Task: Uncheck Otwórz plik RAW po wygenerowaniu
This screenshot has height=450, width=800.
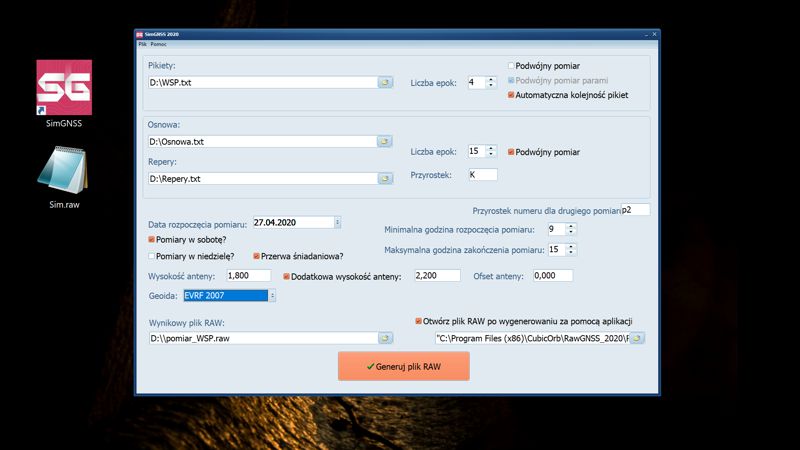Action: [x=418, y=321]
